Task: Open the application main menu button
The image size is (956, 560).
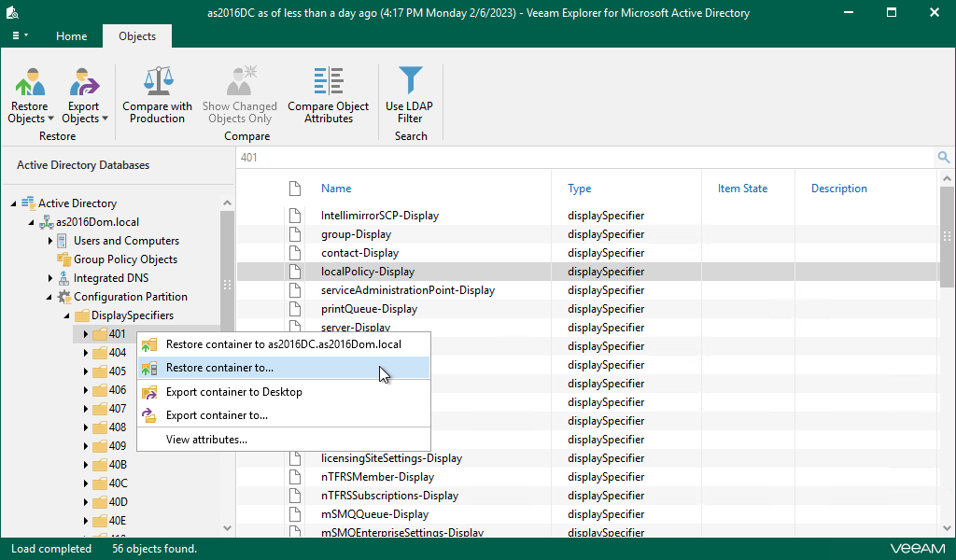Action: (x=20, y=36)
